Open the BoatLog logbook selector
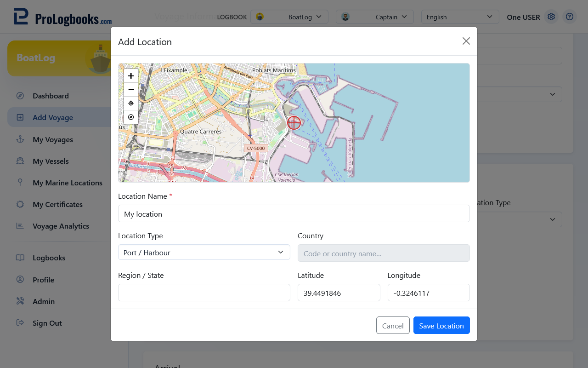 [289, 17]
